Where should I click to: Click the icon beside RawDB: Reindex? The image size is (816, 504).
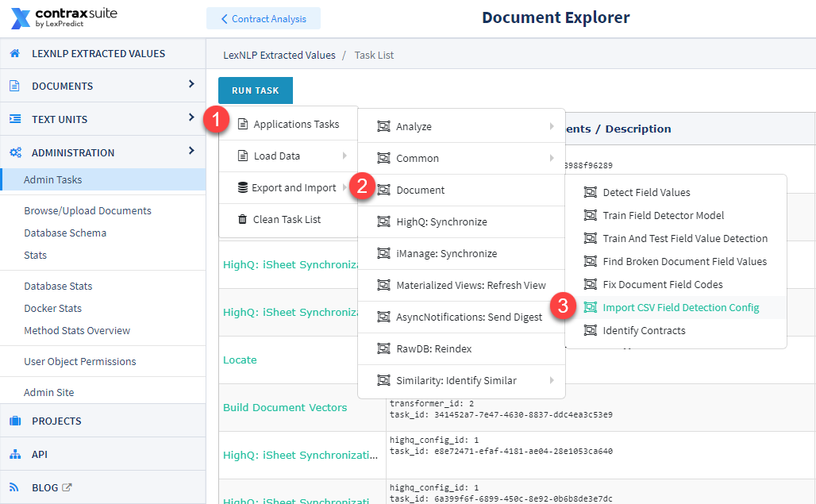point(383,348)
